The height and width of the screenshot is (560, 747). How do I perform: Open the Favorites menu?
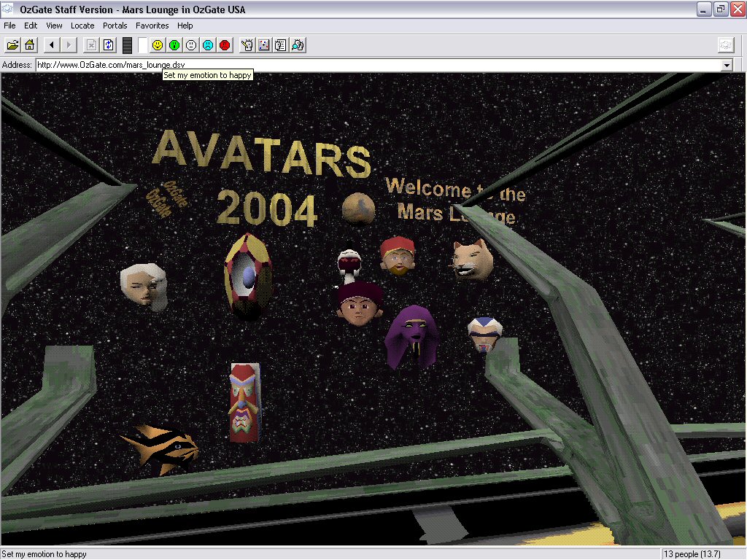(x=152, y=26)
